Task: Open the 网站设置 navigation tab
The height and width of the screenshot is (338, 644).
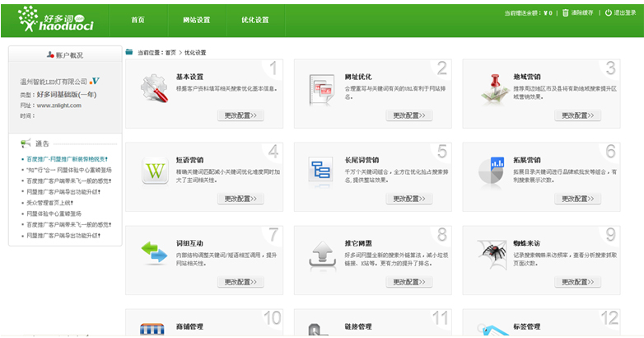Action: (196, 20)
